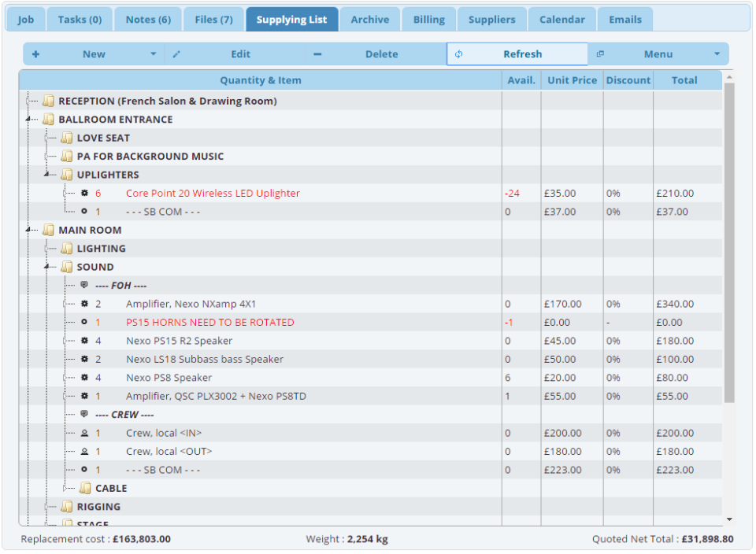Click the scrollbar up arrow
This screenshot has width=756, height=554.
click(729, 76)
